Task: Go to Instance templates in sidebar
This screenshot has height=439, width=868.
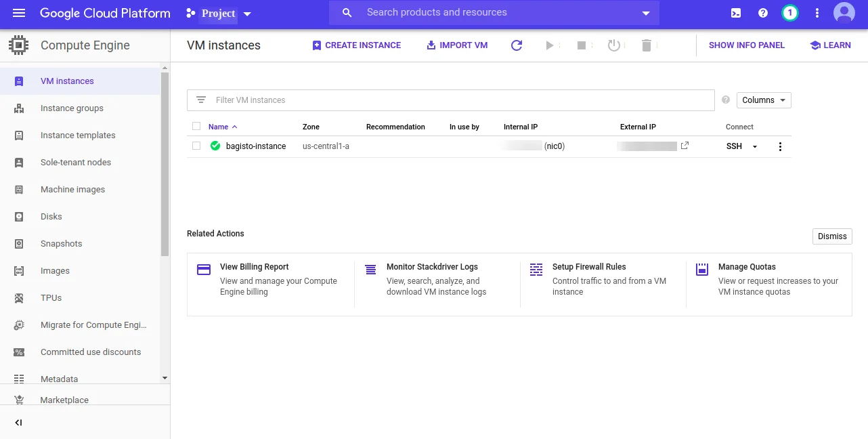Action: (x=78, y=135)
